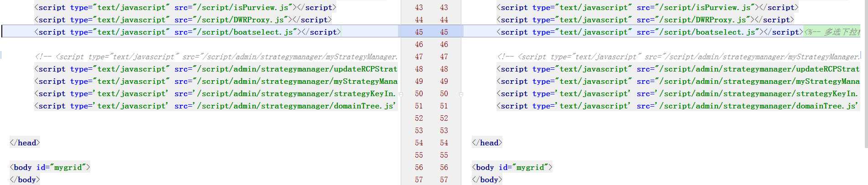Click right-file line number 51 in gutter
868x185 pixels.
(x=444, y=106)
